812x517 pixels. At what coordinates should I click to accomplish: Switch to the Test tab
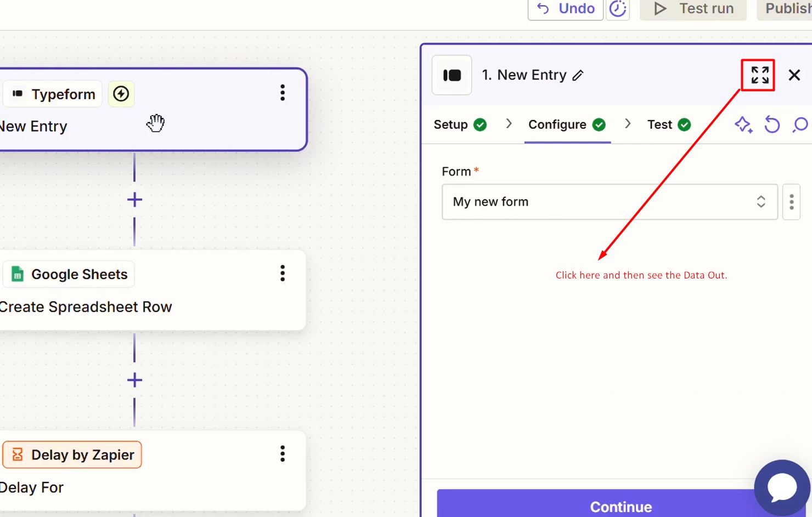point(669,125)
